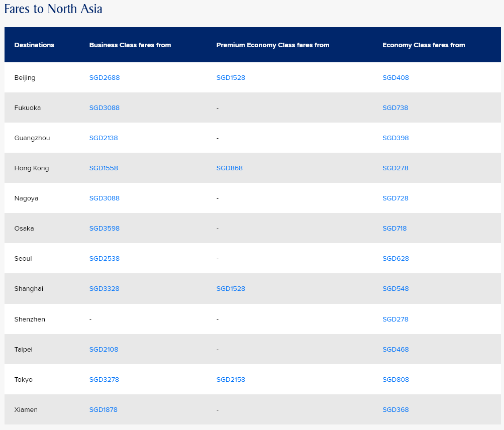
Task: Open Xiamen Business fare SGD1878
Action: point(103,410)
